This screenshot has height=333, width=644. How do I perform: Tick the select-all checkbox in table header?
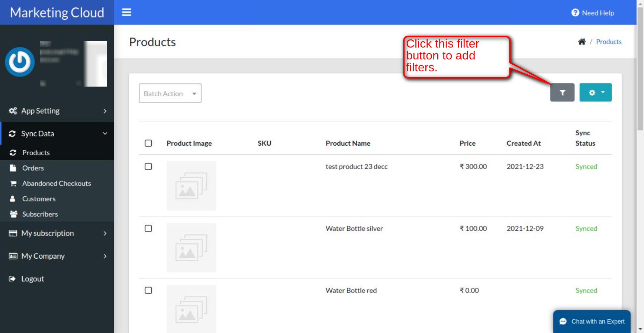148,143
